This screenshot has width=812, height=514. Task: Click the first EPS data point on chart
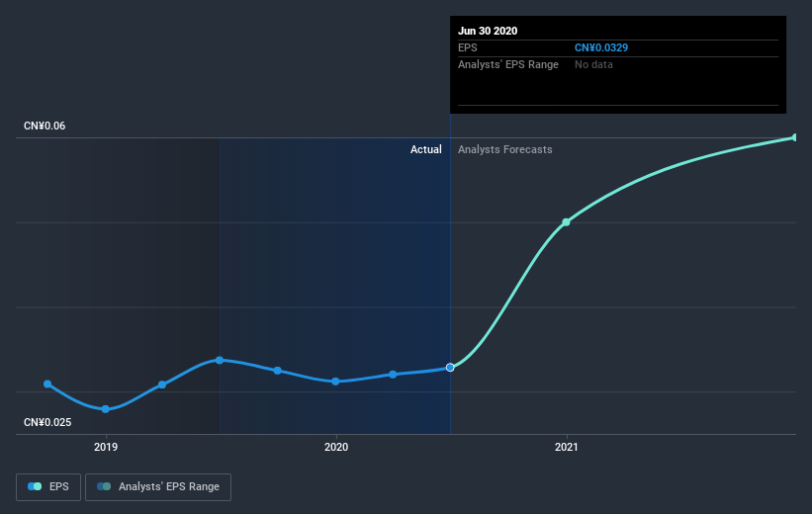point(47,385)
